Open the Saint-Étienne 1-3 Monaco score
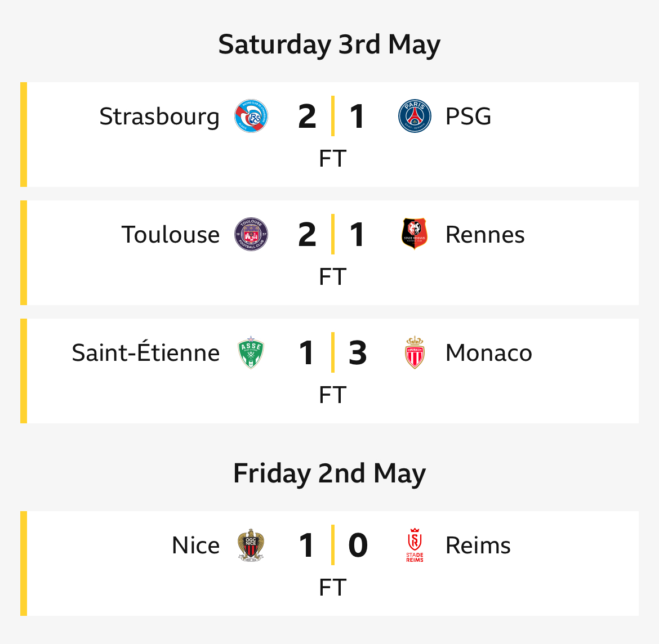Screen dimensions: 659x644 [332, 352]
